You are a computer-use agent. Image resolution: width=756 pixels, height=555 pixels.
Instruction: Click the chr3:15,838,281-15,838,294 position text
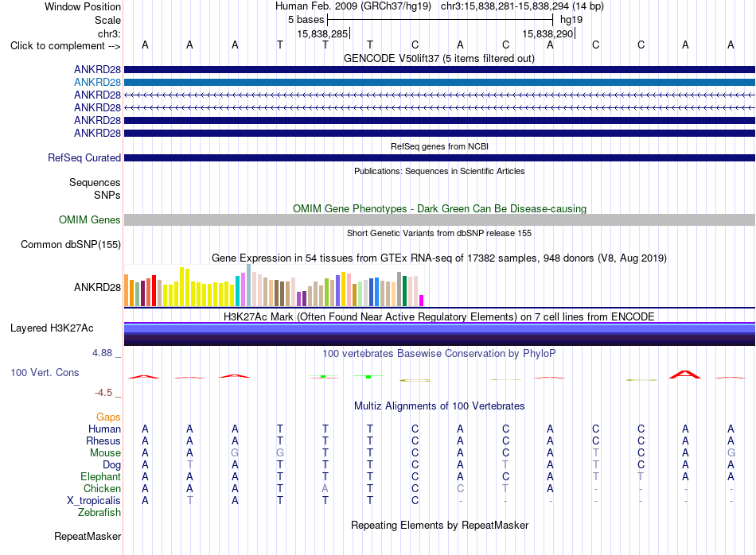pyautogui.click(x=505, y=6)
